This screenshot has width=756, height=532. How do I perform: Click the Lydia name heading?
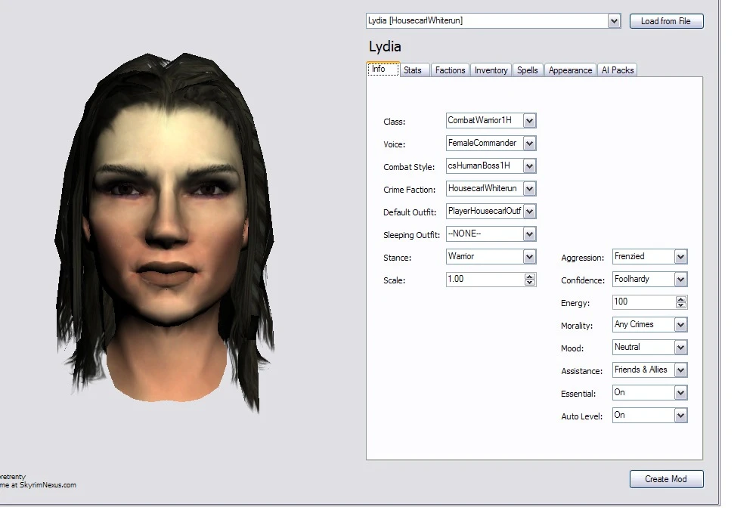[385, 46]
